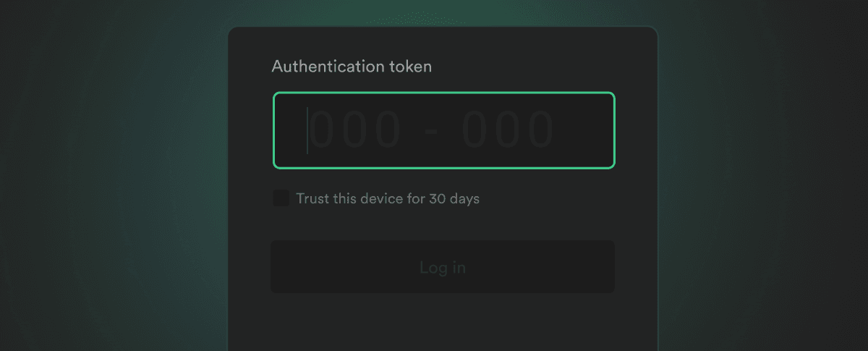868x351 pixels.
Task: Enable Trust this device checkbox
Action: [x=281, y=198]
